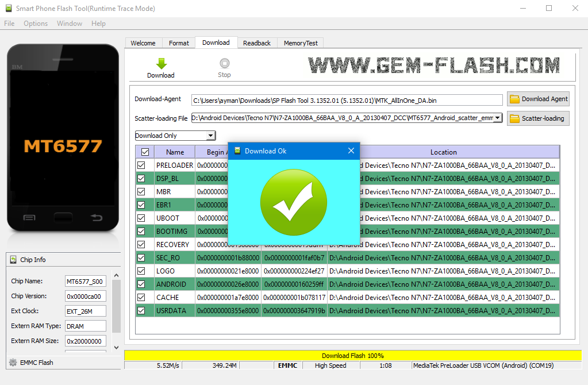
Task: Click the Scatter-loading folder button
Action: pos(538,118)
